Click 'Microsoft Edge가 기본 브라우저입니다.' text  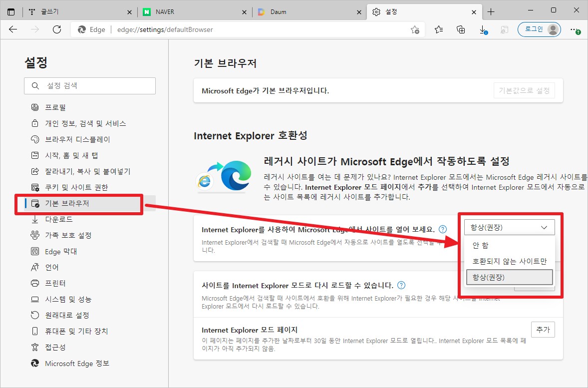point(265,91)
